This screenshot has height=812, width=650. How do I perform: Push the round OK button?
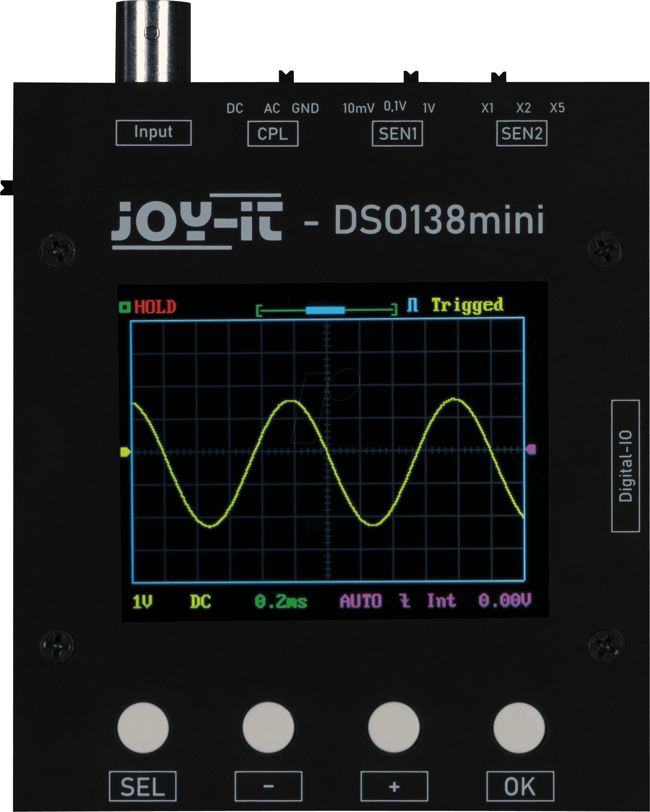(519, 728)
